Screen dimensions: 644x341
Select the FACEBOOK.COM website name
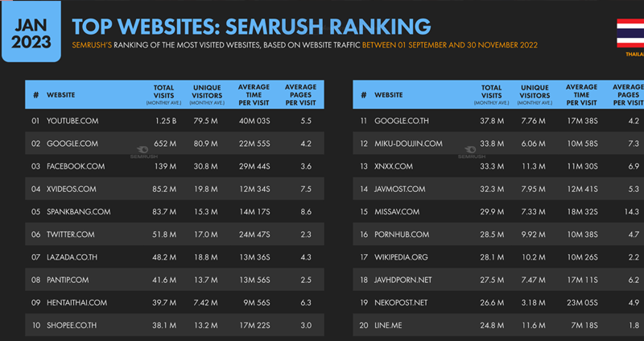point(76,166)
